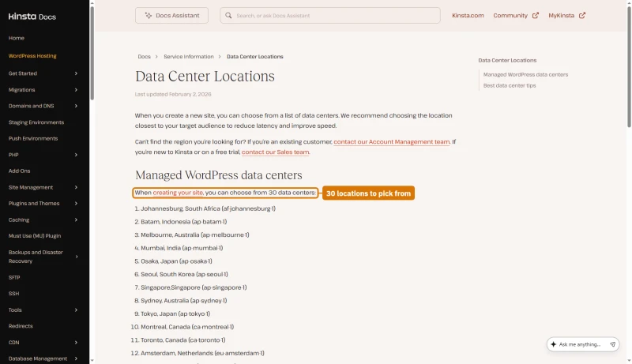Follow contact our Sales team link
632x364 pixels.
pos(275,152)
